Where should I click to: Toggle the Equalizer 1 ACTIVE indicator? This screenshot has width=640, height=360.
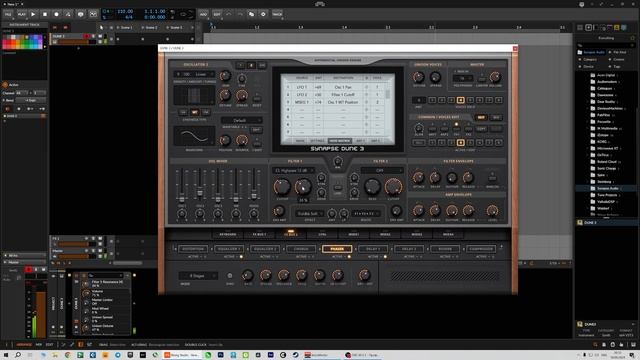click(241, 257)
